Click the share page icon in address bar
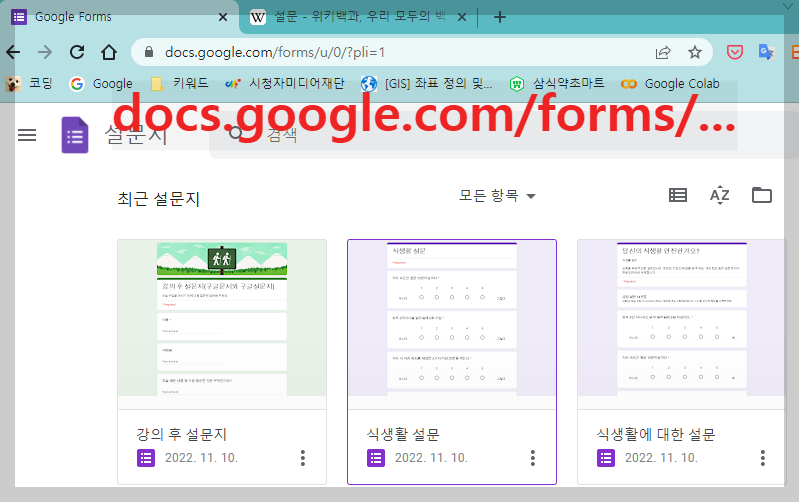The height and width of the screenshot is (502, 799). coord(663,52)
